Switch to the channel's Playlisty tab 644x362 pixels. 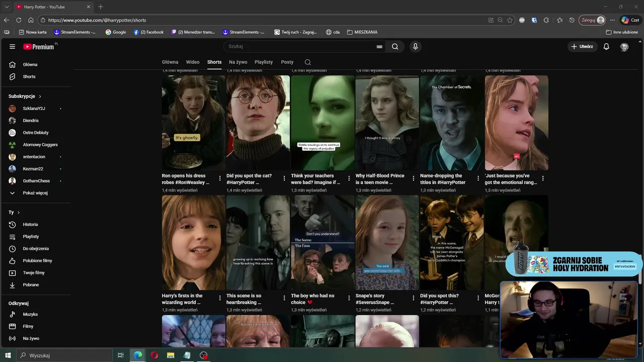(264, 62)
